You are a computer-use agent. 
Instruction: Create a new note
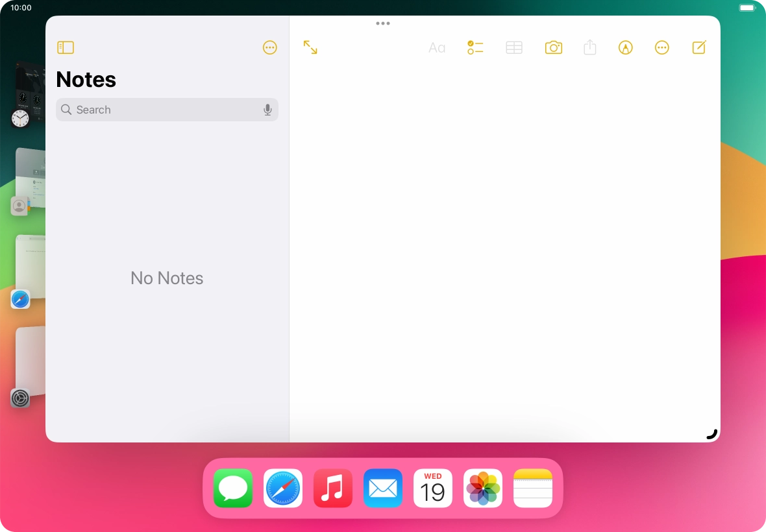[698, 47]
